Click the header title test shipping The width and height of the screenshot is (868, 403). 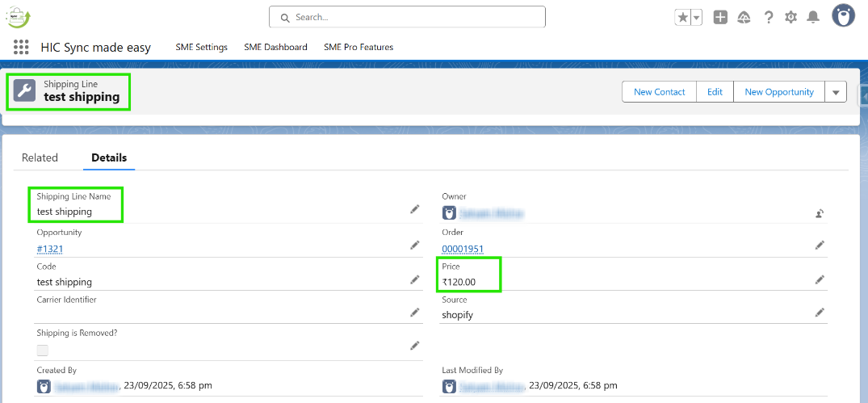click(x=82, y=97)
